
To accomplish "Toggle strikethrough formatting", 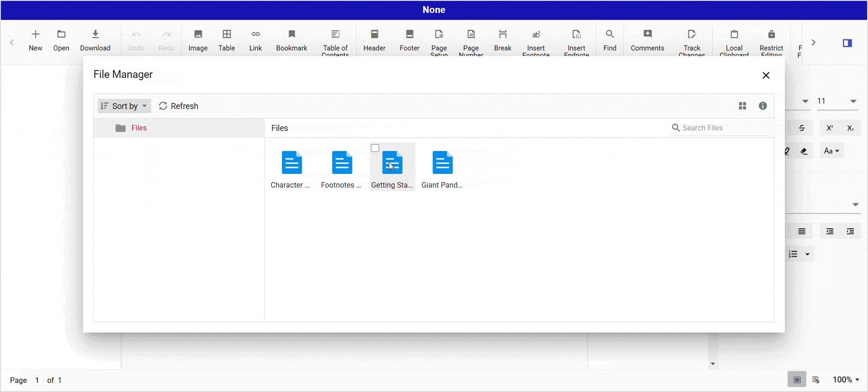I will tap(802, 128).
